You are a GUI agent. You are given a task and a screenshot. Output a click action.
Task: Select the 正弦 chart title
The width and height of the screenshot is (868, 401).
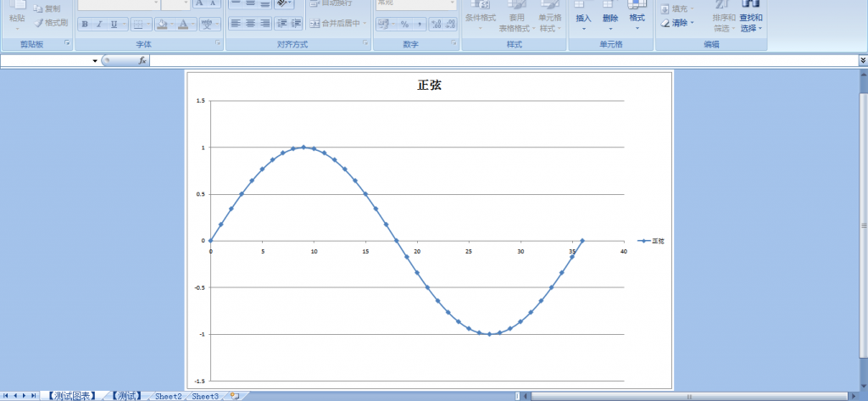[x=430, y=86]
